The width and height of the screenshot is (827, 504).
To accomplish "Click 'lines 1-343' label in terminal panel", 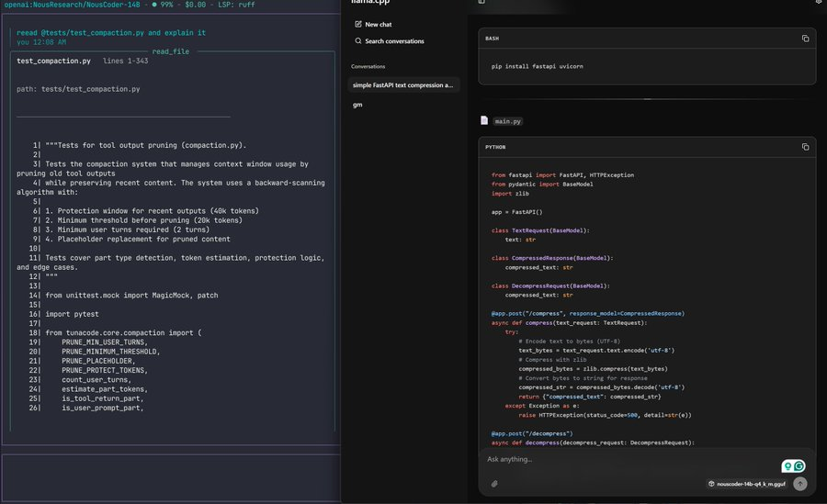I will click(x=125, y=62).
